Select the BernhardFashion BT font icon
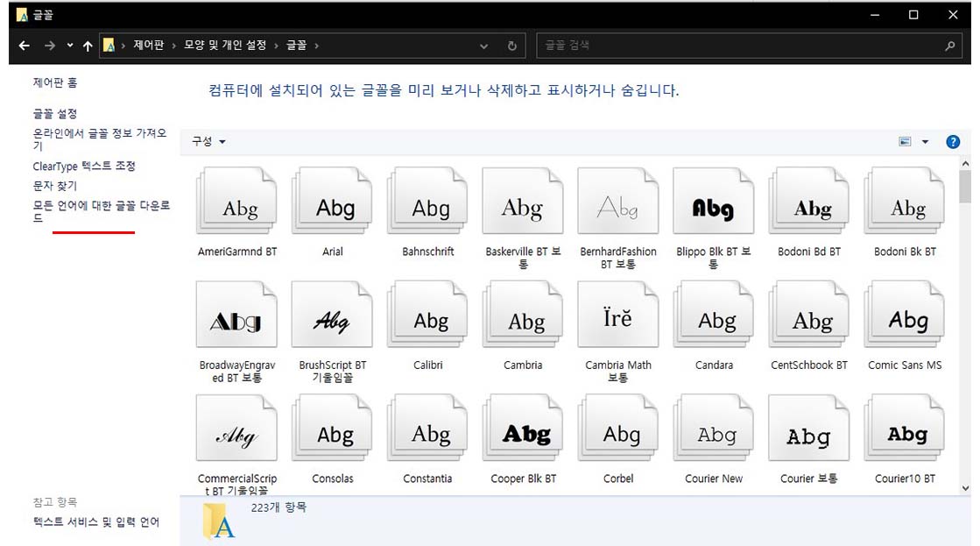 tap(618, 202)
